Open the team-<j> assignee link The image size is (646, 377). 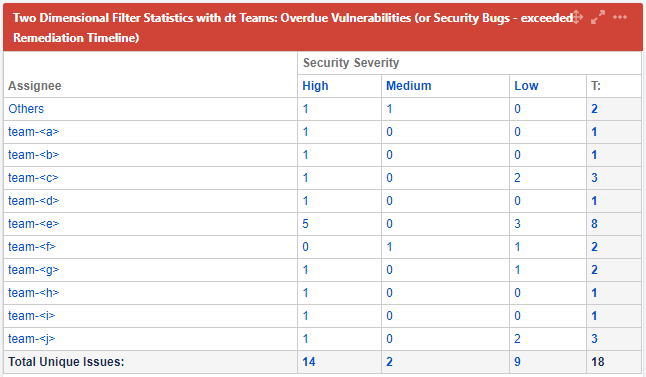(x=32, y=339)
